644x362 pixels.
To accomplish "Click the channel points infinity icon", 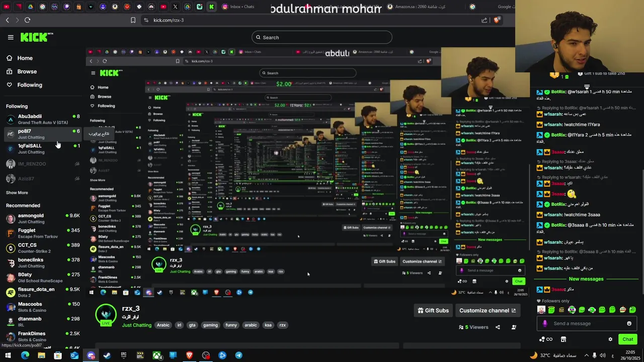I will click(545, 339).
